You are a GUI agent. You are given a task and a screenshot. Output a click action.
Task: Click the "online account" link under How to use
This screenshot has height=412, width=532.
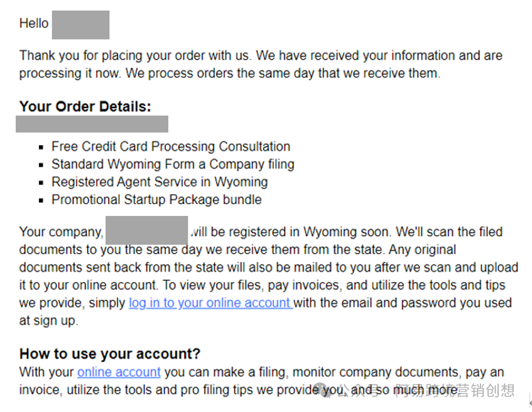[x=119, y=372]
